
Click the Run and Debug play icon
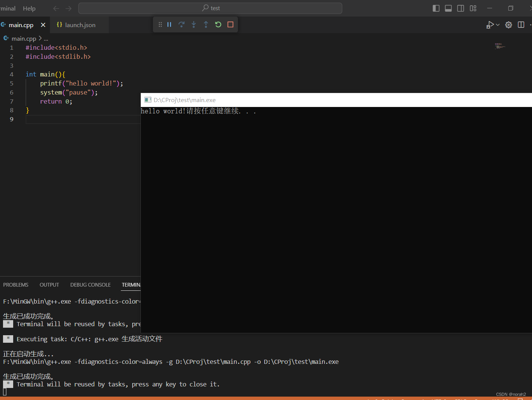point(491,24)
